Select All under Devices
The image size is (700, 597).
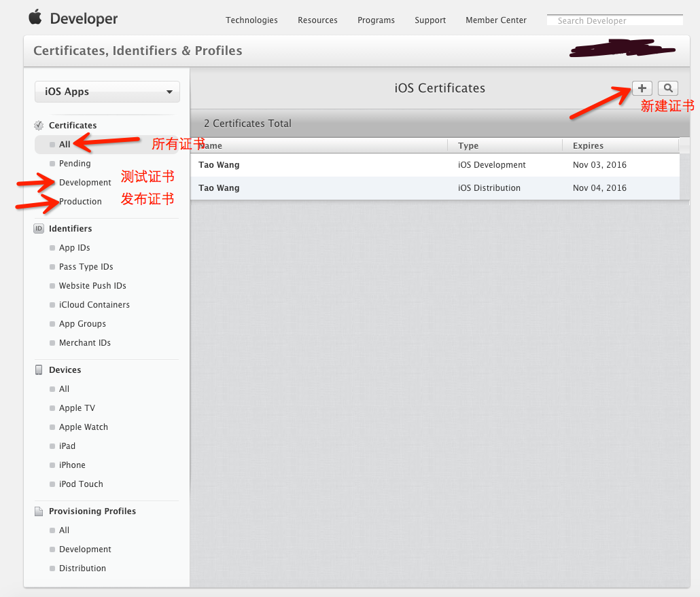(65, 389)
